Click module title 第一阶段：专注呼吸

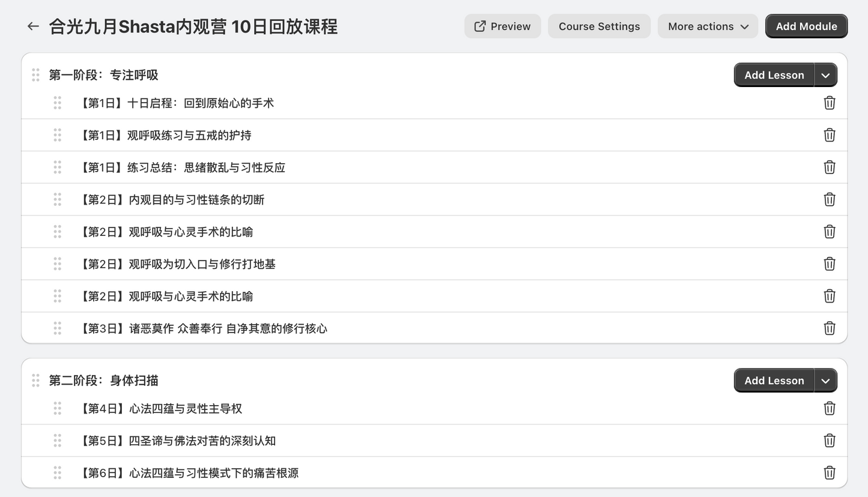[x=103, y=75]
